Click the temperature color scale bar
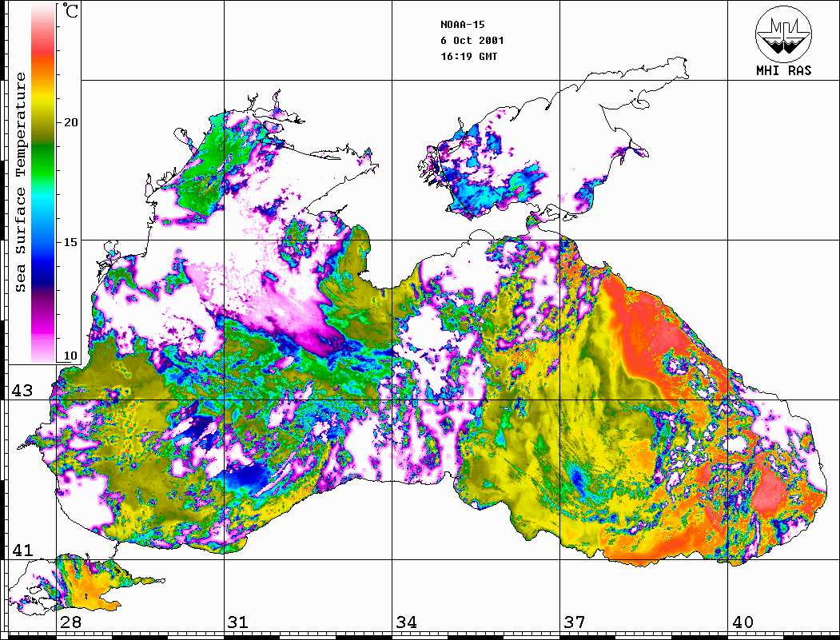Viewport: 840px width, 640px height. click(43, 182)
